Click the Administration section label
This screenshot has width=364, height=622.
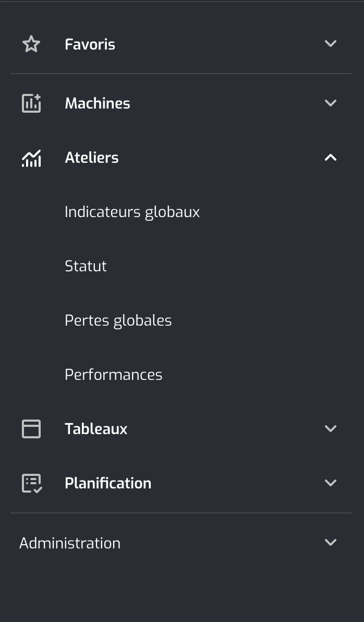point(70,543)
